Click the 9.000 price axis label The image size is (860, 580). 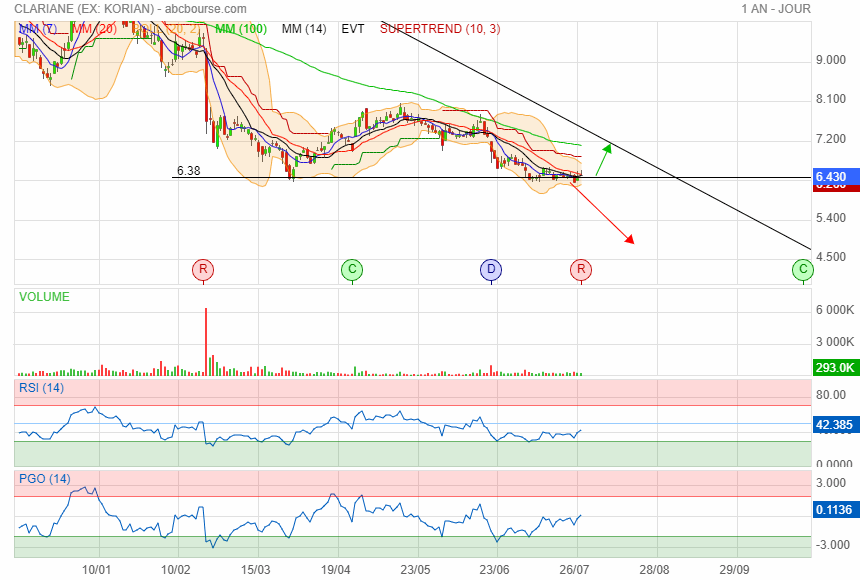pos(831,60)
